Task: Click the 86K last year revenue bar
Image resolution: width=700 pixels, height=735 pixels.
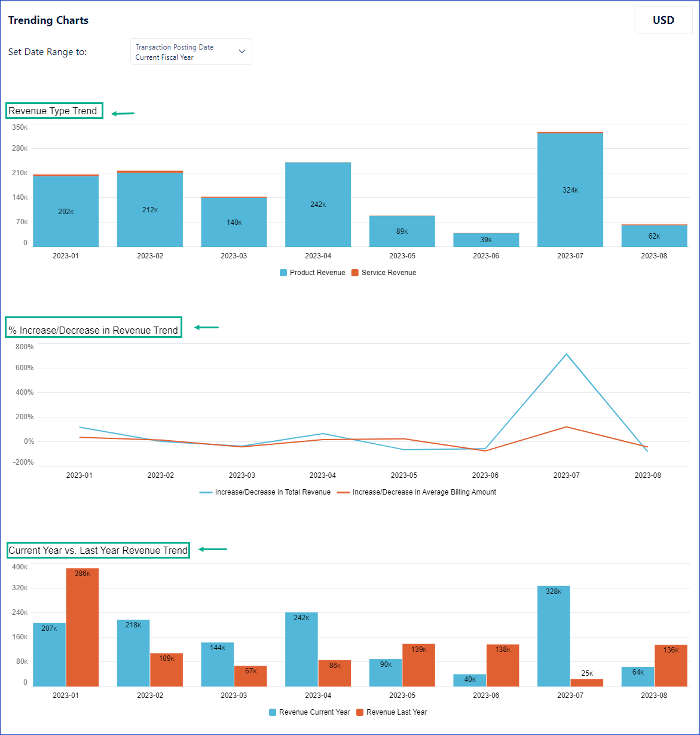Action: 335,673
